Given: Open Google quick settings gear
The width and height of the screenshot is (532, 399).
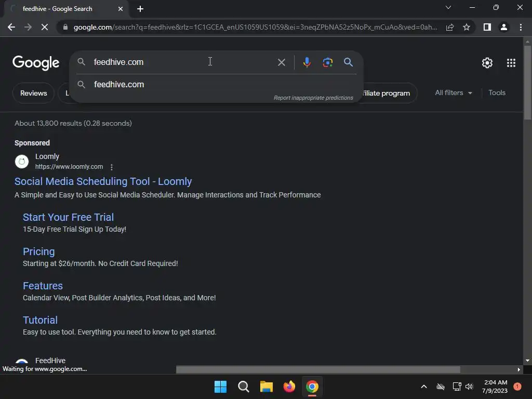Looking at the screenshot, I should click(x=487, y=63).
